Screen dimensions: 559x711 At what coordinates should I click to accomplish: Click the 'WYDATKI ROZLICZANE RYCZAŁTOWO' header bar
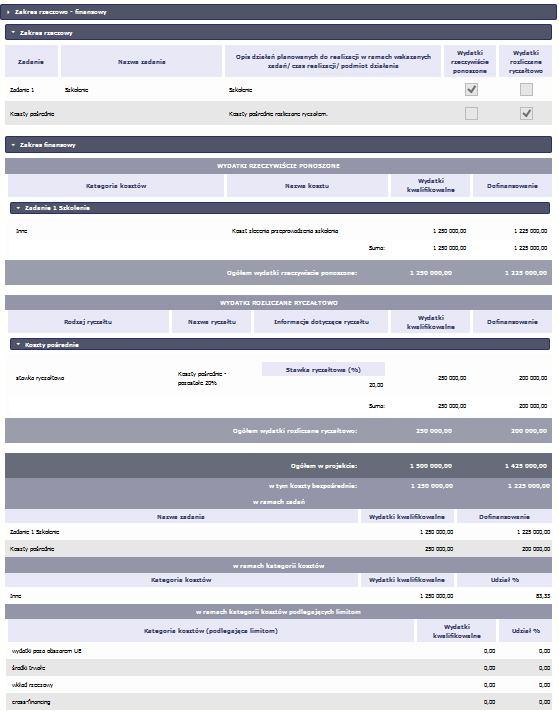[278, 302]
